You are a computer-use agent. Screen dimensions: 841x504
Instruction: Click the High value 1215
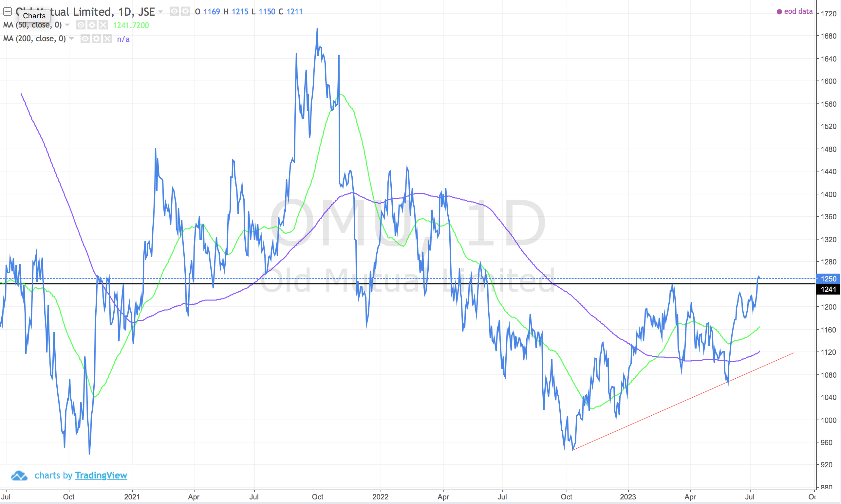pos(240,12)
